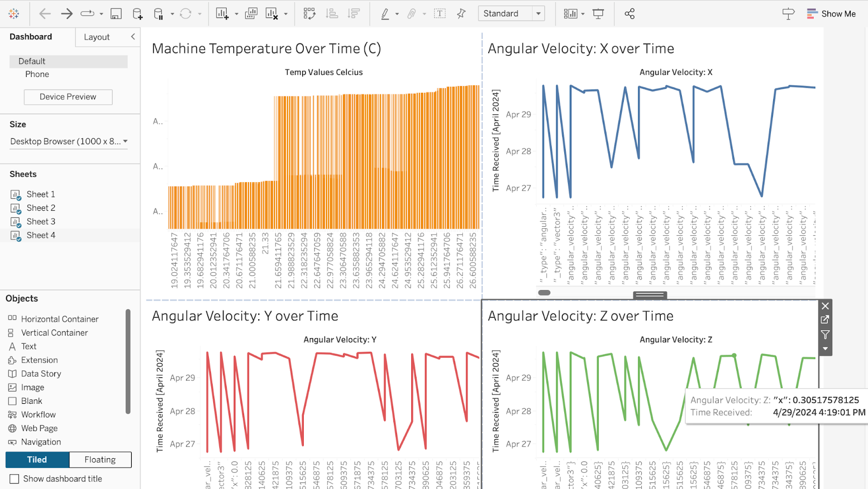This screenshot has height=489, width=868.
Task: Click the Objects list vertical scrollbar
Action: (128, 361)
